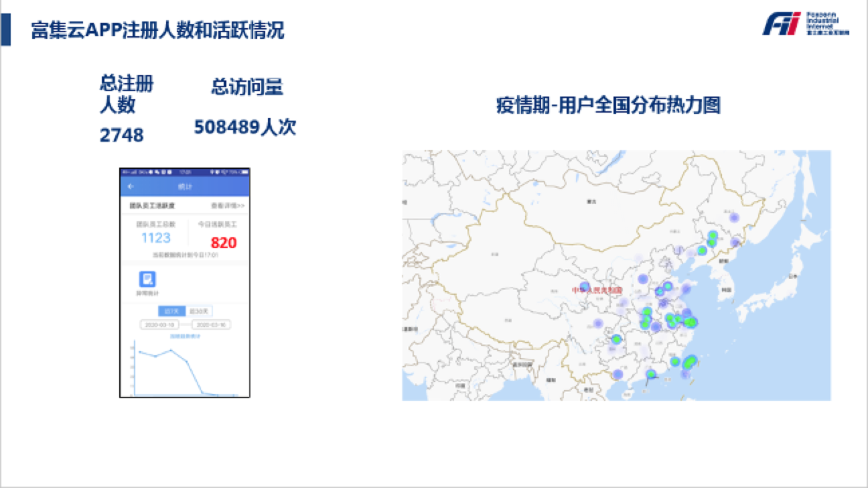This screenshot has height=488, width=868.
Task: Open the blue statistics report icon
Action: pos(147,279)
